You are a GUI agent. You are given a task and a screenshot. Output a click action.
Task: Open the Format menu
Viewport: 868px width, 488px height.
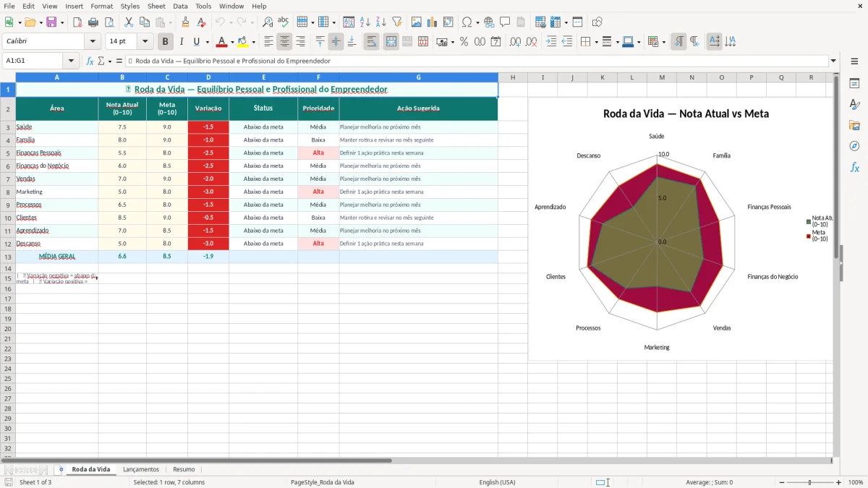(101, 6)
